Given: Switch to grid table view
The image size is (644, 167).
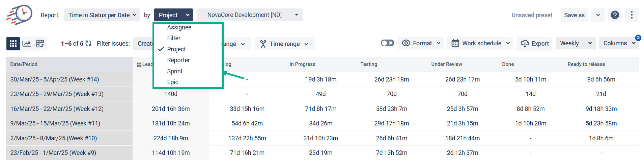Looking at the screenshot, I should point(13,44).
